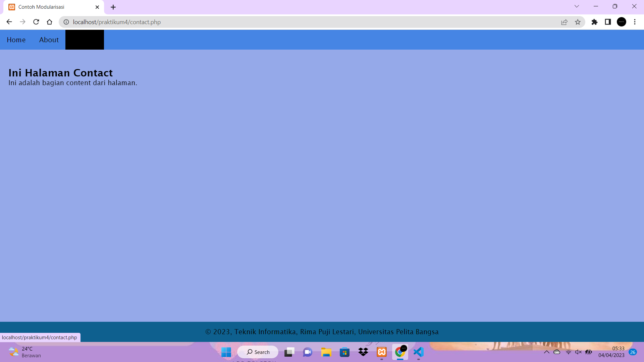Open Chrome's three-dot menu
Image resolution: width=644 pixels, height=362 pixels.
coord(635,22)
